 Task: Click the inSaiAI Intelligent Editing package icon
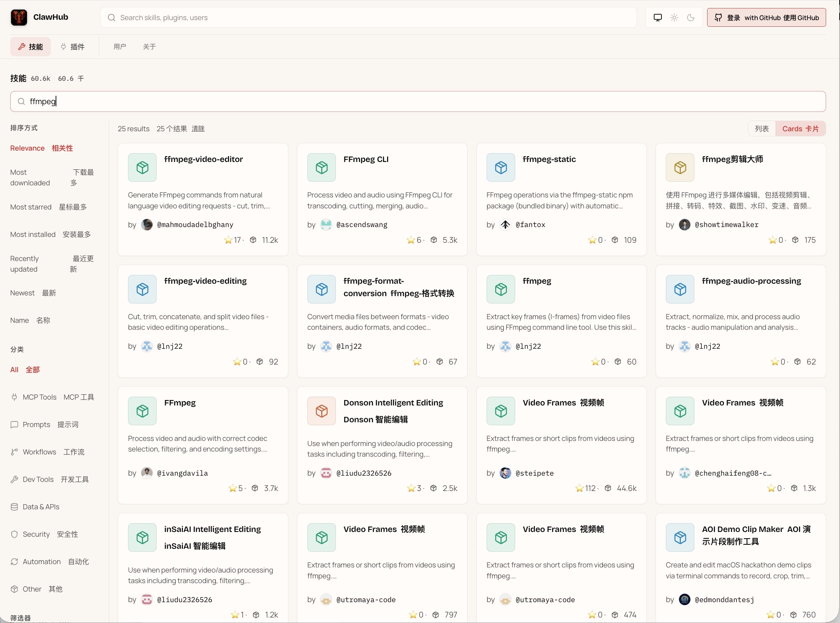142,537
